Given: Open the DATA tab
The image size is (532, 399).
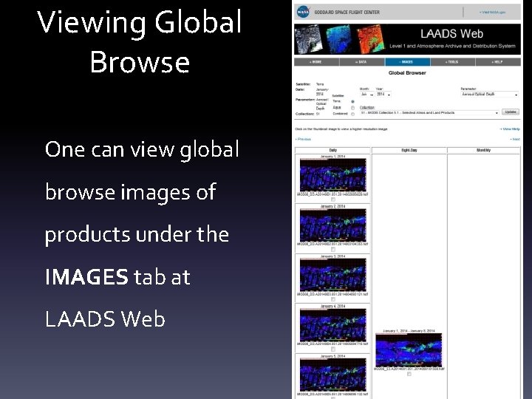Looking at the screenshot, I should (361, 62).
